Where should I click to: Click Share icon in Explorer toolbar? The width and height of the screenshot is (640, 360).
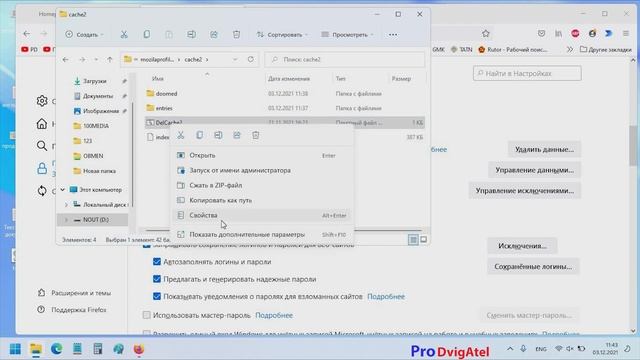click(213, 35)
